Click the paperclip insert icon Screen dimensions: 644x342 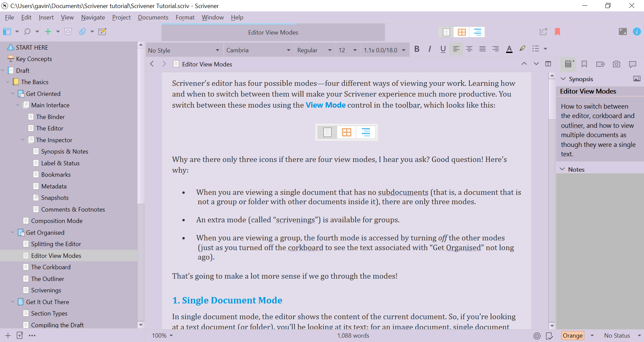pos(83,32)
